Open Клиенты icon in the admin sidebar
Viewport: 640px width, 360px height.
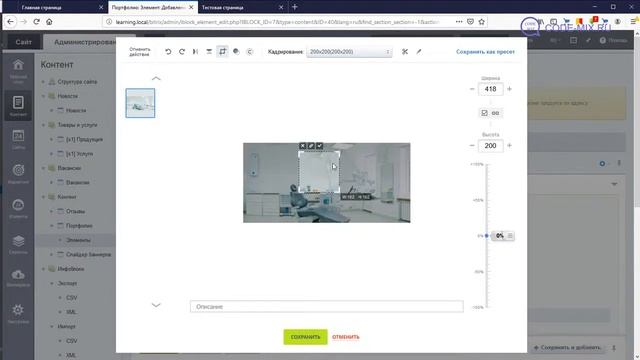coord(18,208)
